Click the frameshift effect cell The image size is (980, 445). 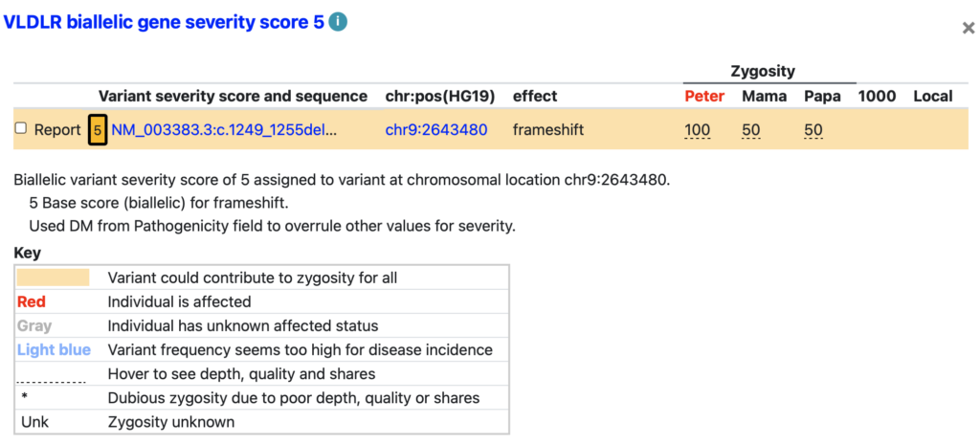point(548,130)
